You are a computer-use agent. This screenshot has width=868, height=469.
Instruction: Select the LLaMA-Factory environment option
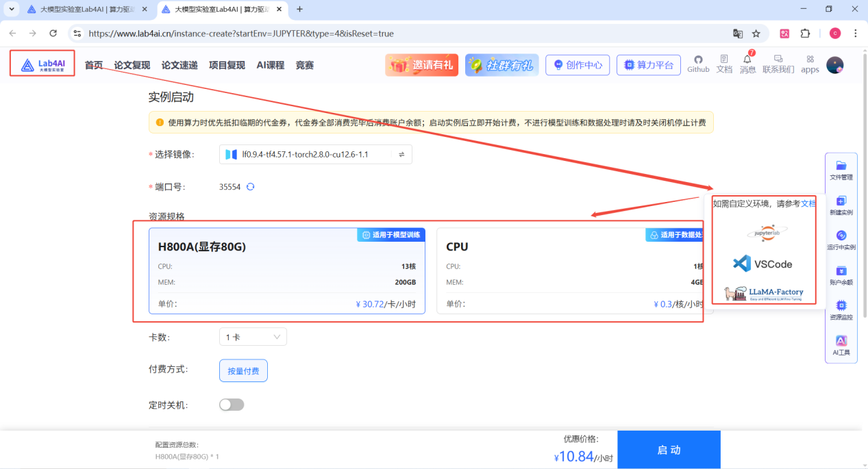(765, 294)
